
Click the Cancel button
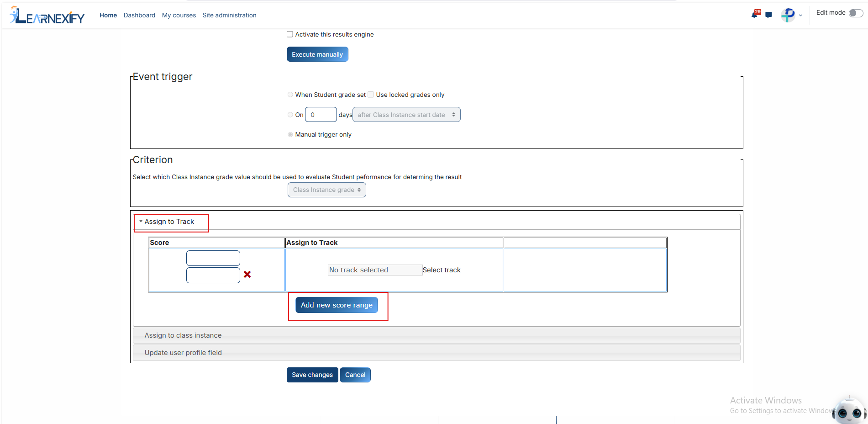pos(355,375)
